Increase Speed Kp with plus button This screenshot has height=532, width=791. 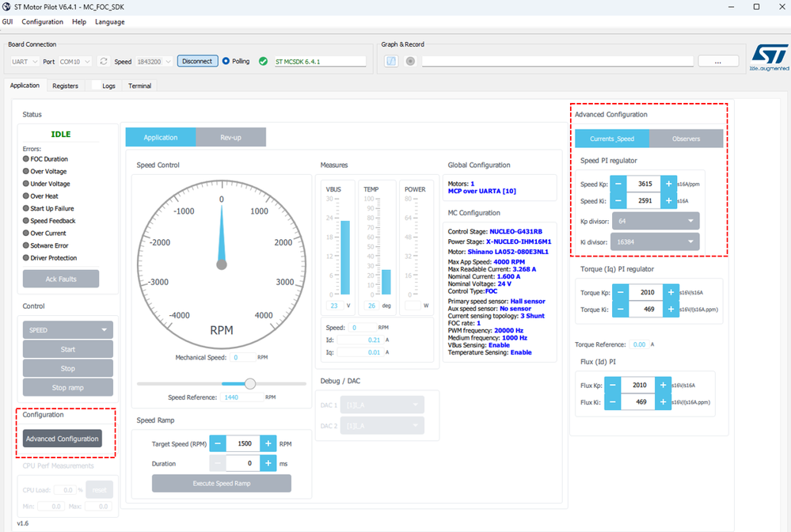668,184
